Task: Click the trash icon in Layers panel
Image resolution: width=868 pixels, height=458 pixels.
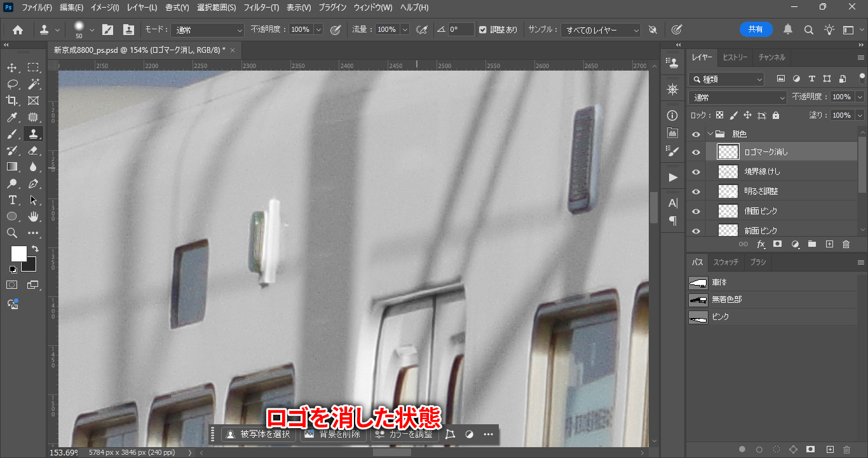Action: [x=846, y=244]
